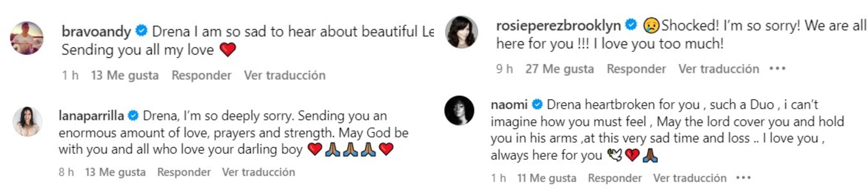Click verified badge next to bravoandy
Image resolution: width=868 pixels, height=189 pixels.
(x=141, y=31)
